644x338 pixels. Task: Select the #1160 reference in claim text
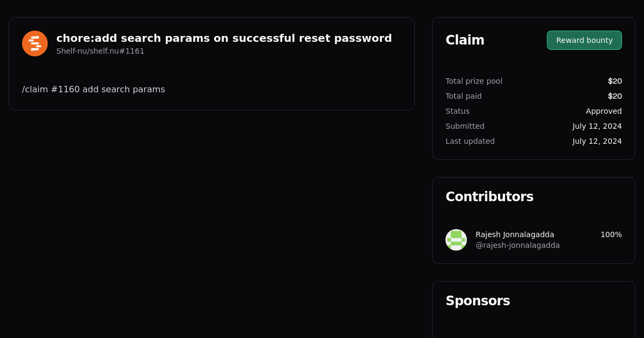(65, 89)
